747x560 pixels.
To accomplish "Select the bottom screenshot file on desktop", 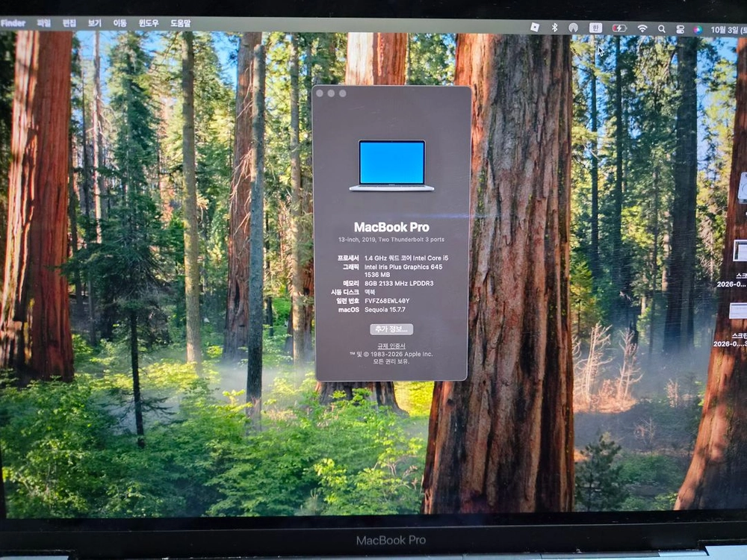I will 739,311.
